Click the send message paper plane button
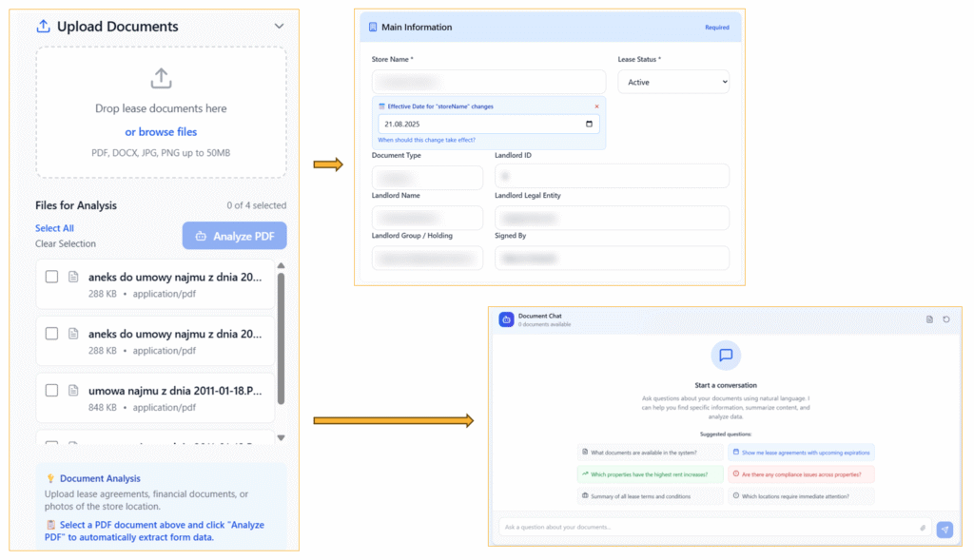 [x=944, y=530]
